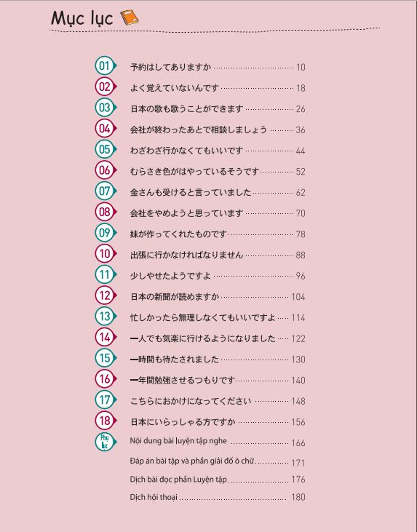Select the chapter 17 circle badge
417x532 pixels.
106,400
